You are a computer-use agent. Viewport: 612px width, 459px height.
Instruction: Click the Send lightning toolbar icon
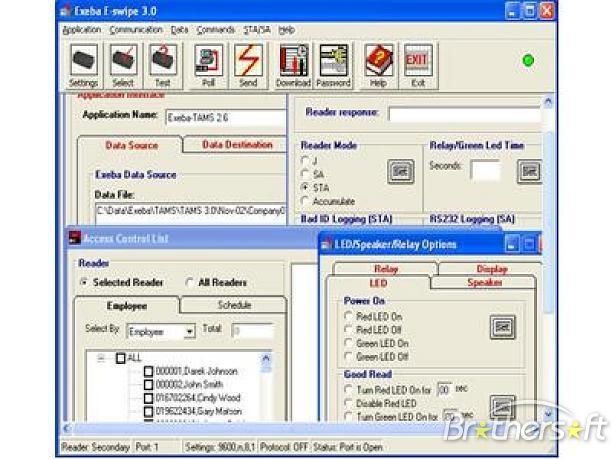click(x=248, y=66)
